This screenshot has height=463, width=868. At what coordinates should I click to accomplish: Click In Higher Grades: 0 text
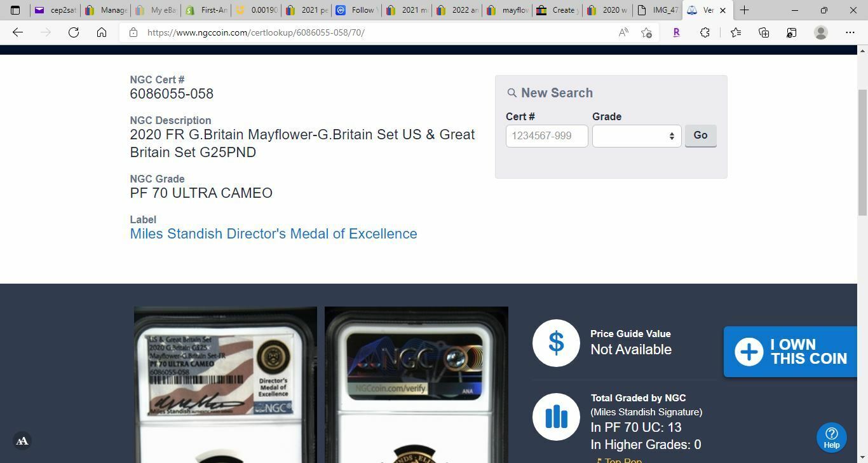click(x=646, y=445)
